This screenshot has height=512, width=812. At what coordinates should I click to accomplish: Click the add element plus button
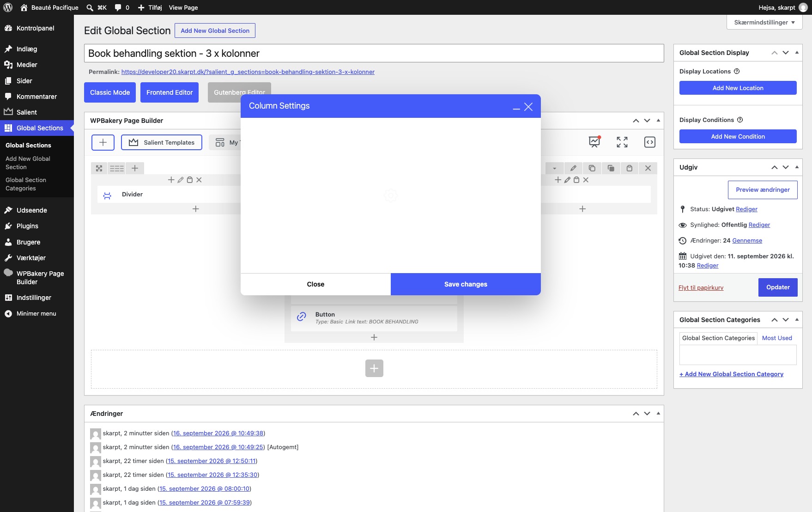coord(103,142)
